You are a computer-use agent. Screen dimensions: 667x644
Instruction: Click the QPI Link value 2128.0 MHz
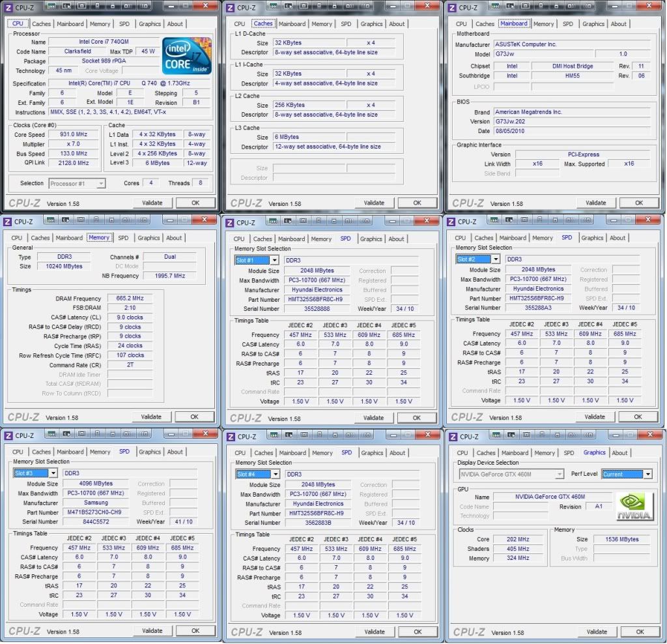coord(74,162)
